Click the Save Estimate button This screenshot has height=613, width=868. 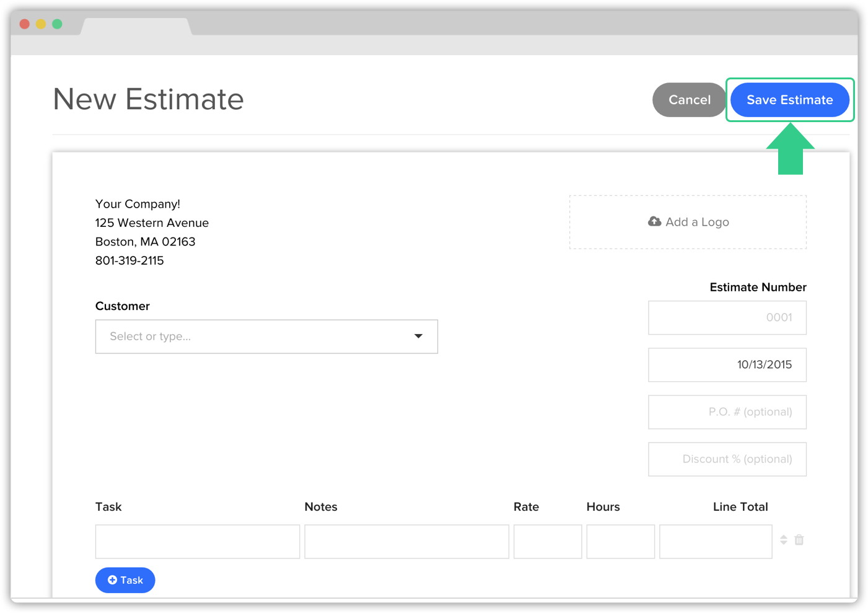(789, 100)
